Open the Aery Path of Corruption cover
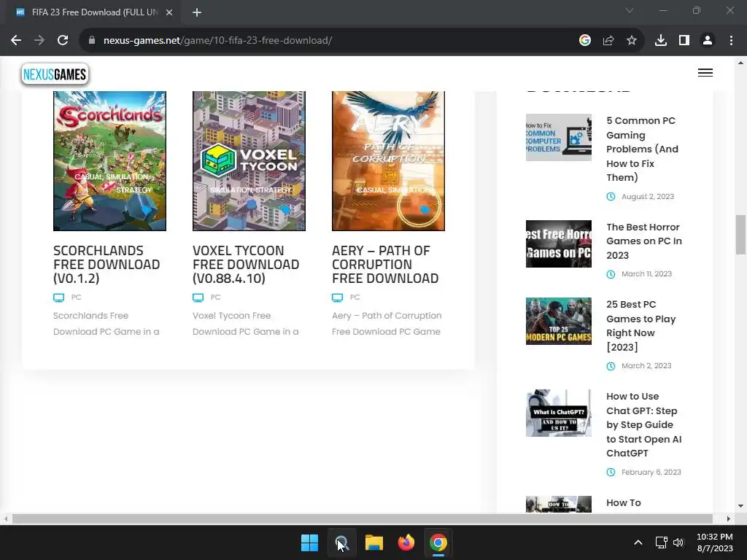This screenshot has width=747, height=560. point(388,161)
